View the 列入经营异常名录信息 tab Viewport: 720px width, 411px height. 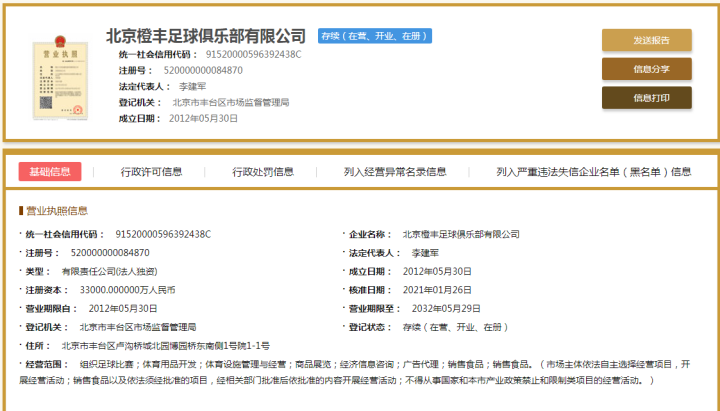pos(395,172)
